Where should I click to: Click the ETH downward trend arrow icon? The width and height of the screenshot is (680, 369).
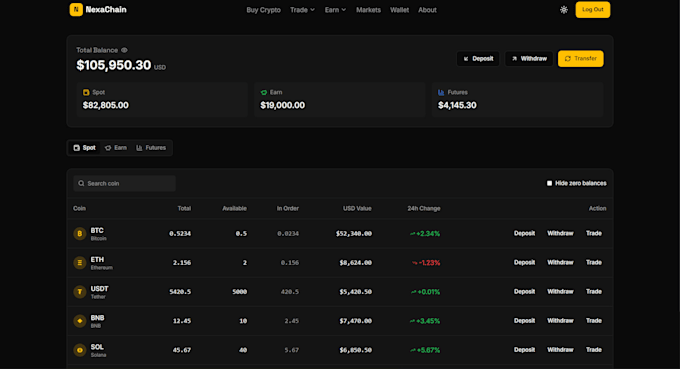click(415, 263)
